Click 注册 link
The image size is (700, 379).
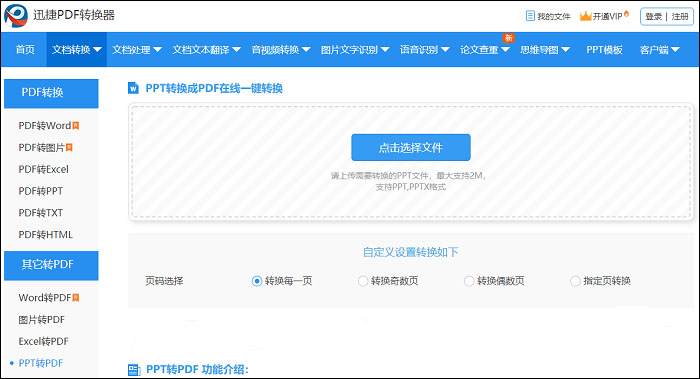680,17
